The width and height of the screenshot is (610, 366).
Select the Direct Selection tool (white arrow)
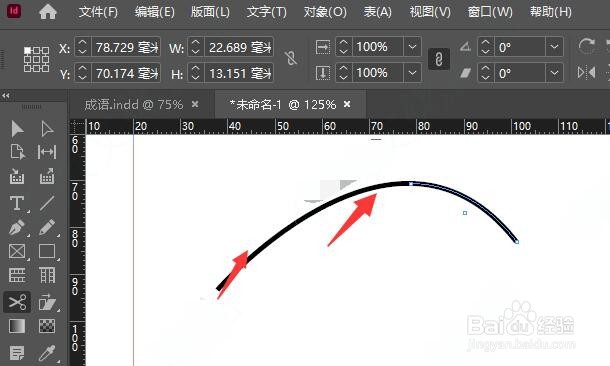point(47,129)
